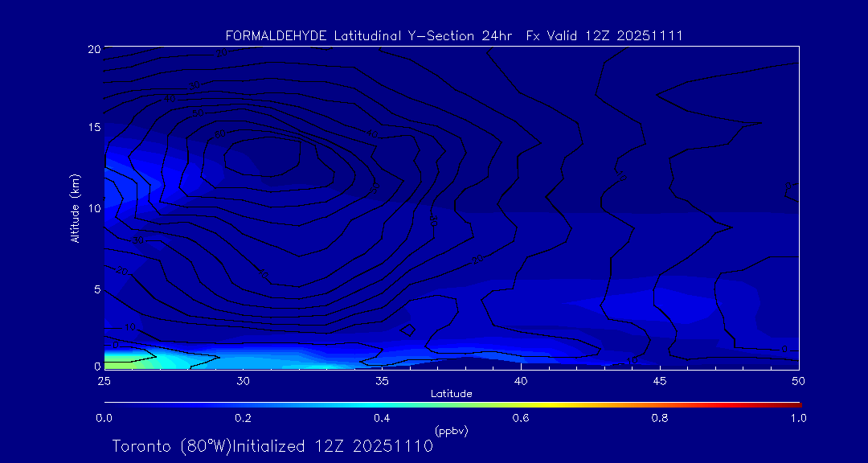Click the '(ppbv)' unit label
Image resolution: width=868 pixels, height=463 pixels.
[451, 431]
